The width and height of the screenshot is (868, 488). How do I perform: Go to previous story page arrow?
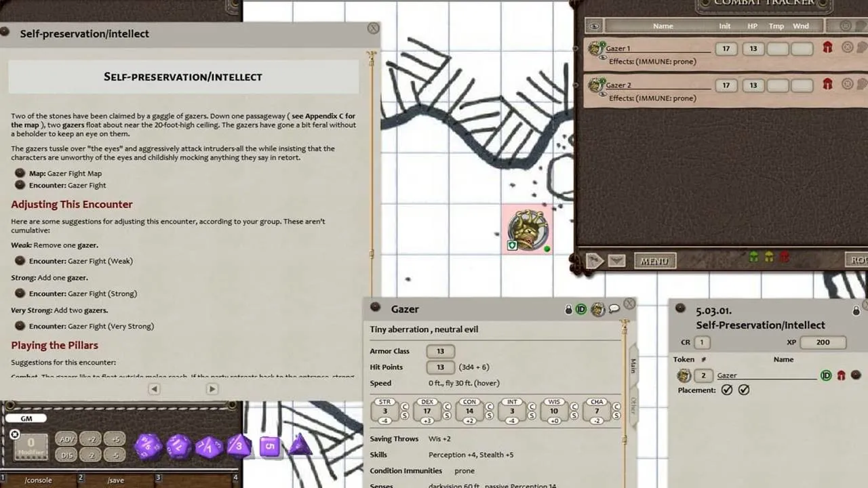[x=154, y=389]
